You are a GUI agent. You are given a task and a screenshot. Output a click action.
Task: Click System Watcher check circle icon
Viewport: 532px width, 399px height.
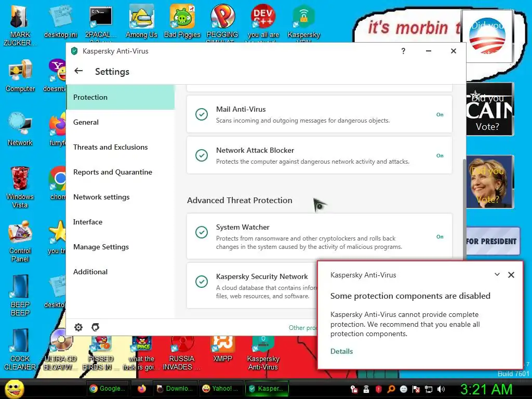(x=202, y=232)
